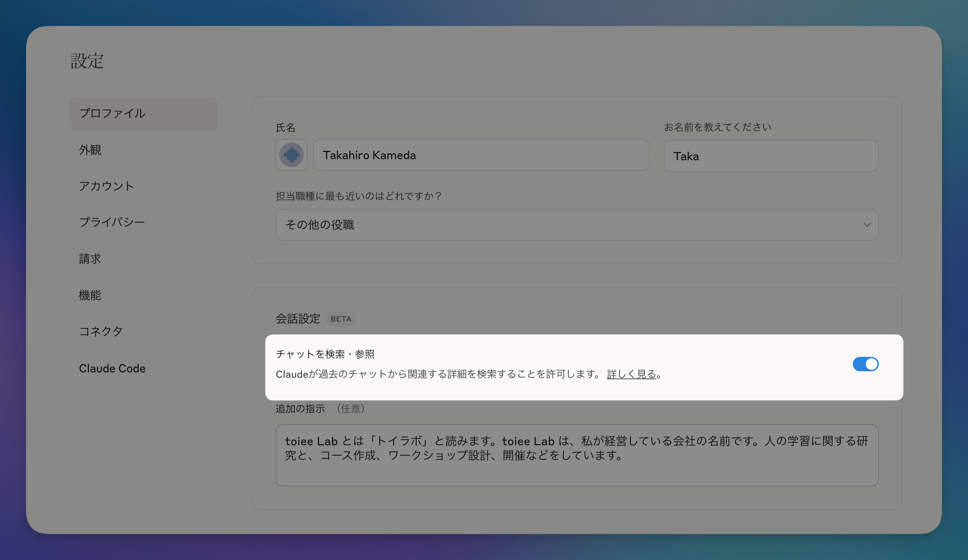The image size is (968, 560).
Task: Open the プライバシー section
Action: pyautogui.click(x=112, y=222)
